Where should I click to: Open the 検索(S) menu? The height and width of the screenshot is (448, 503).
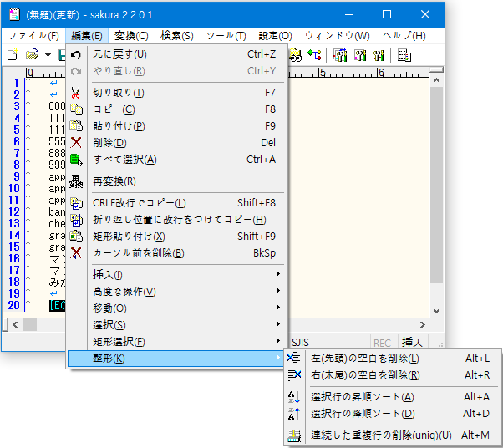click(x=177, y=36)
